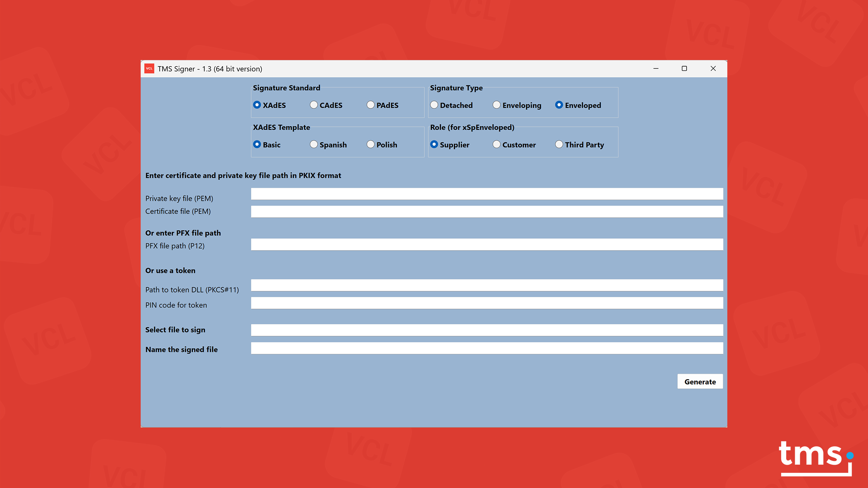Focus the Certificate file (PEM) field

coord(487,211)
